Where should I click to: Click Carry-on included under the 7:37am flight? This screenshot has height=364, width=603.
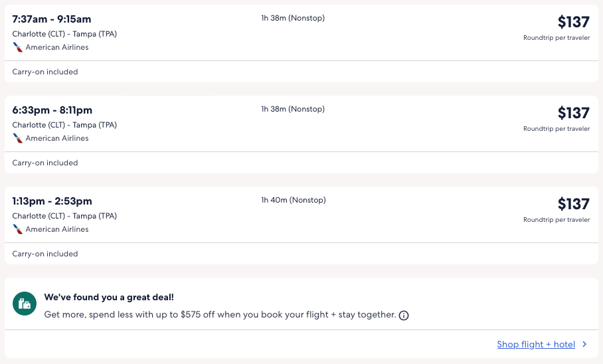point(45,72)
